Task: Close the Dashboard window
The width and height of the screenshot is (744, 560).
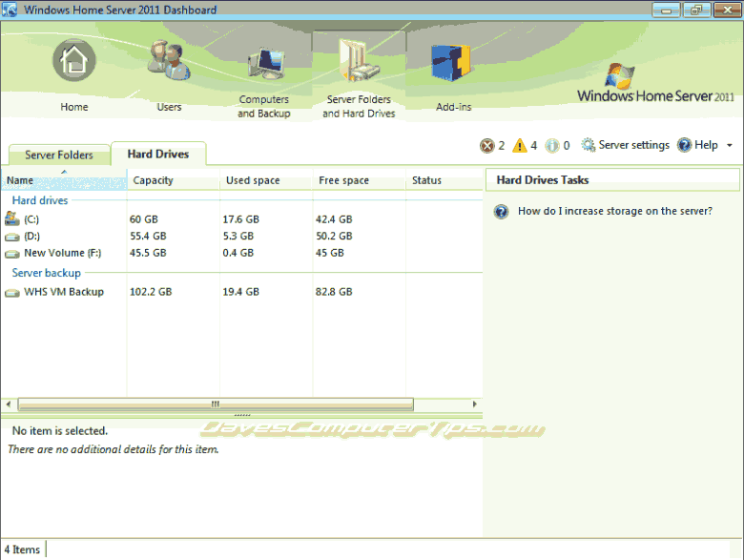Action: 728,10
